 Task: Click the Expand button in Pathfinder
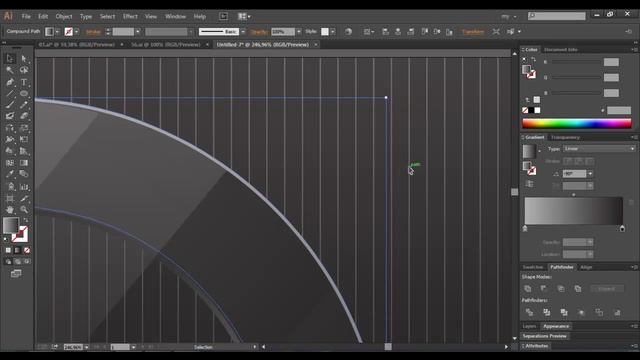point(607,289)
